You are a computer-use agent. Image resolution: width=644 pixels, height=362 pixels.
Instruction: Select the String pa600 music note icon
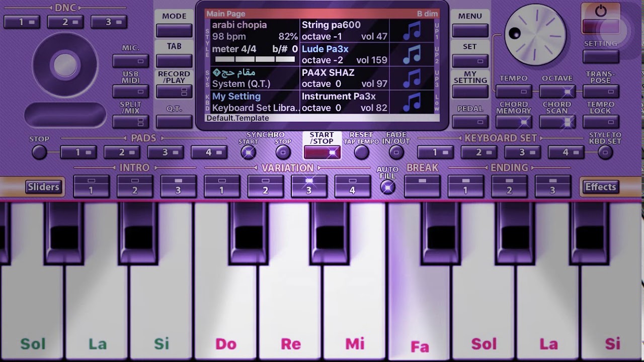coord(412,31)
